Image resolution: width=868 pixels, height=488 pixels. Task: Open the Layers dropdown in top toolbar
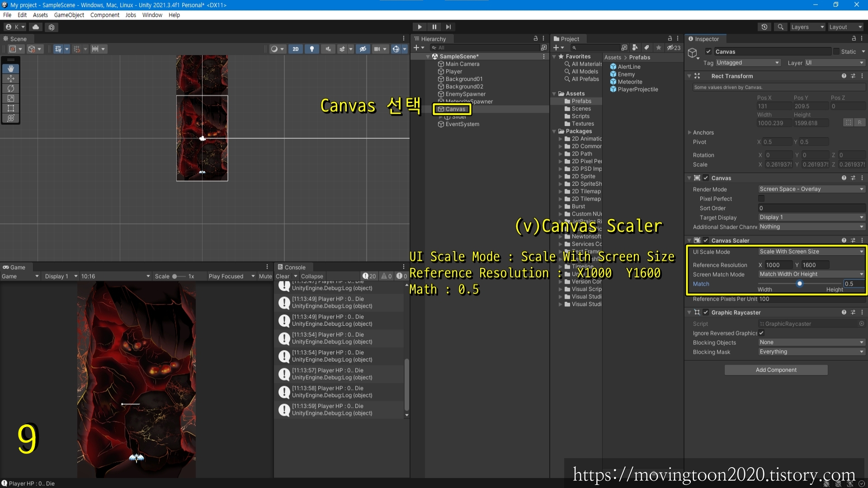pyautogui.click(x=808, y=27)
